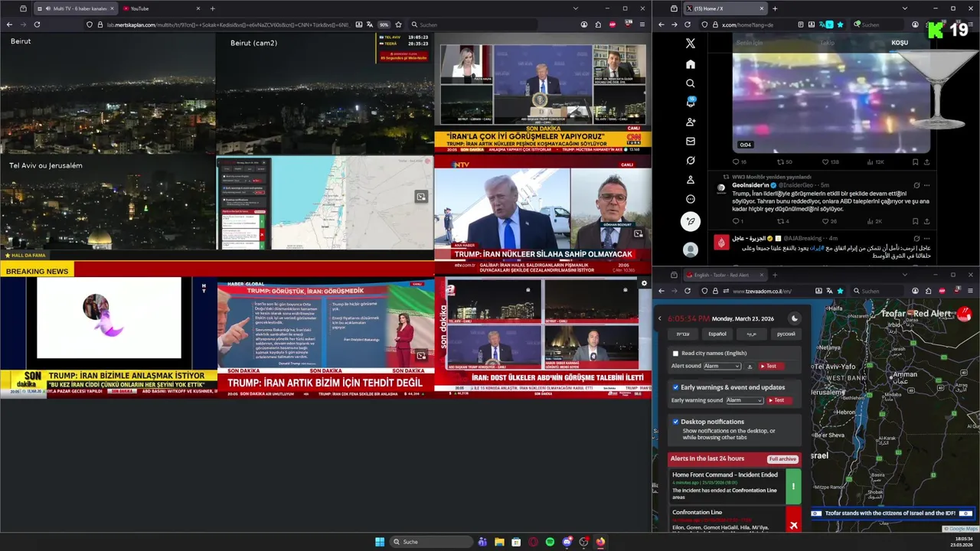Click the X logo in the sidebar
Image resolution: width=980 pixels, height=551 pixels.
pos(690,44)
